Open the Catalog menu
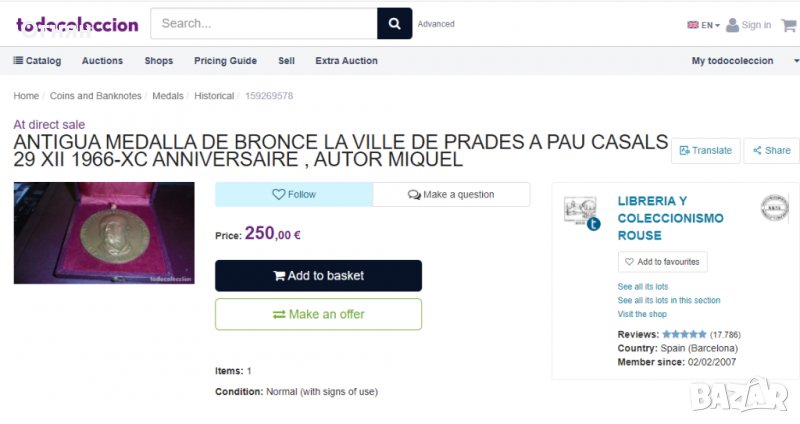Image resolution: width=800 pixels, height=424 pixels. click(37, 61)
